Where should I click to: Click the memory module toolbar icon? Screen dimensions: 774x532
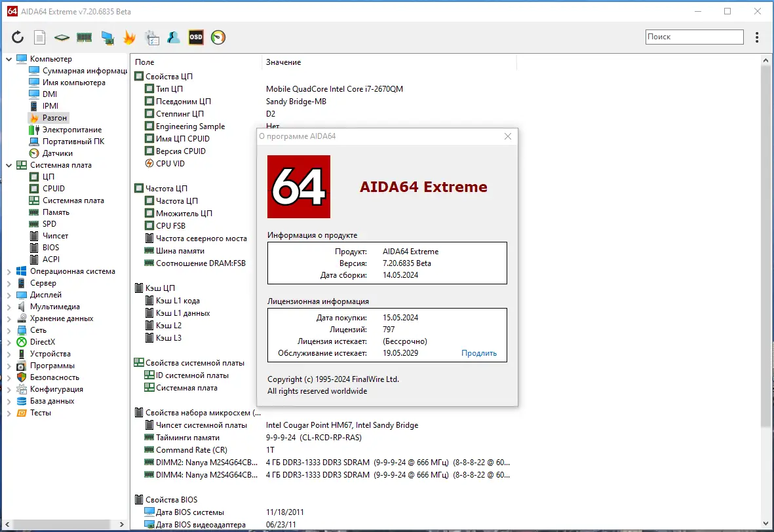pyautogui.click(x=85, y=37)
